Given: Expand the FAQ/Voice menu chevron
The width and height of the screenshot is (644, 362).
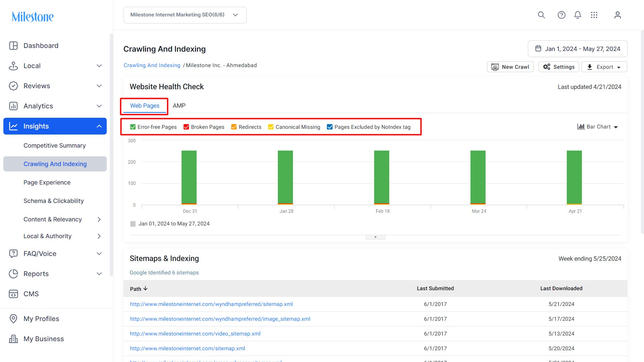Looking at the screenshot, I should click(99, 254).
